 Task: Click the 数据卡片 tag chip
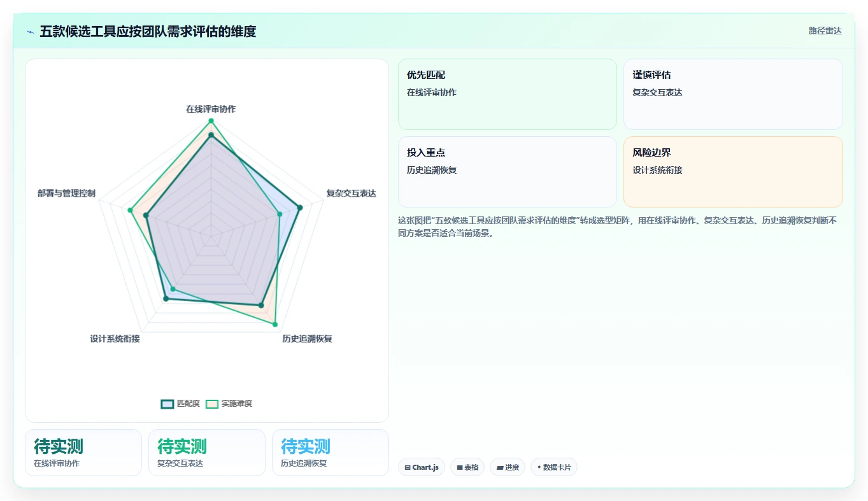pos(554,467)
